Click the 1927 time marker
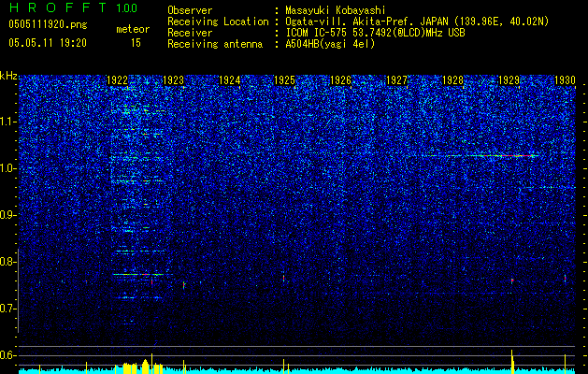588x374 pixels. (x=396, y=80)
